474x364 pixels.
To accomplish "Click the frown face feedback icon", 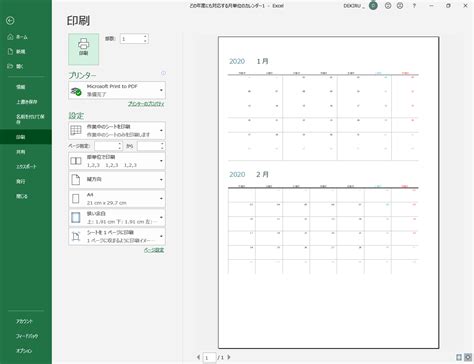I will pyautogui.click(x=400, y=6).
